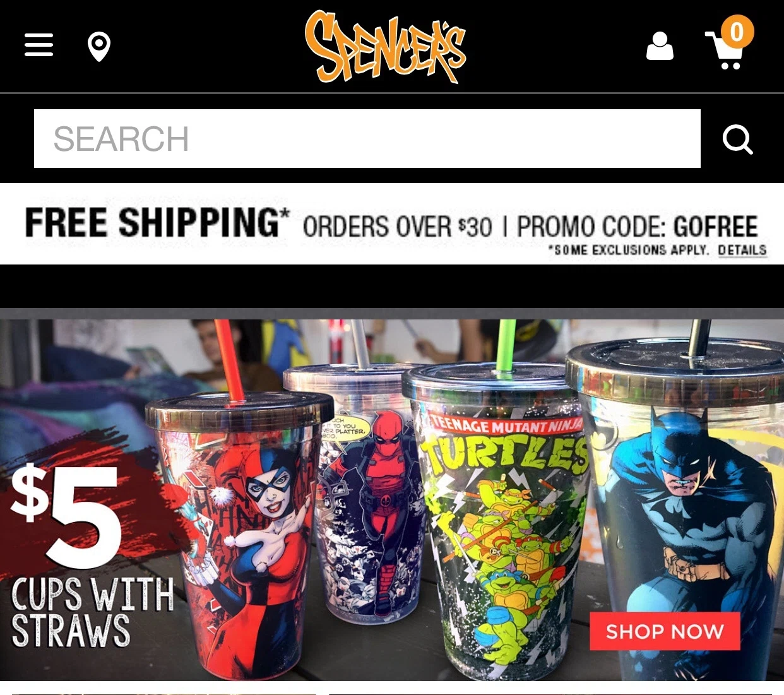Open the user account icon
This screenshot has height=695, width=784.
660,46
